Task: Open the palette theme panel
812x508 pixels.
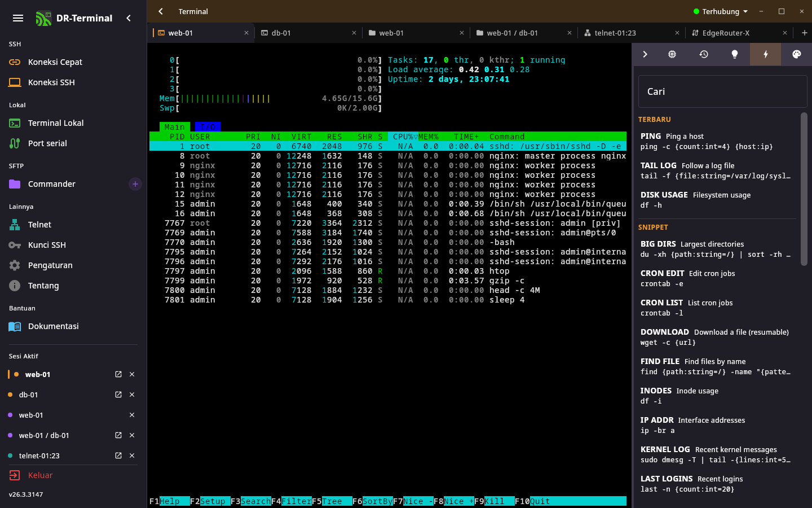Action: click(796, 54)
